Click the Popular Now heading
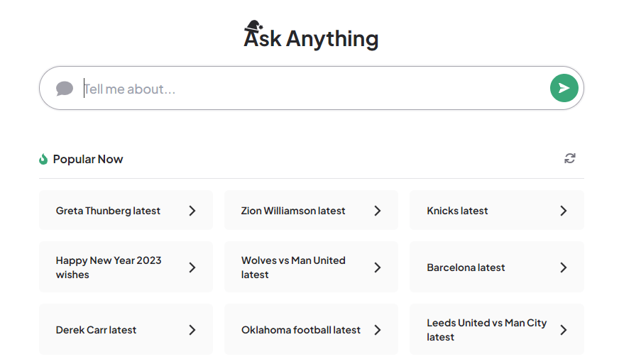 click(88, 159)
